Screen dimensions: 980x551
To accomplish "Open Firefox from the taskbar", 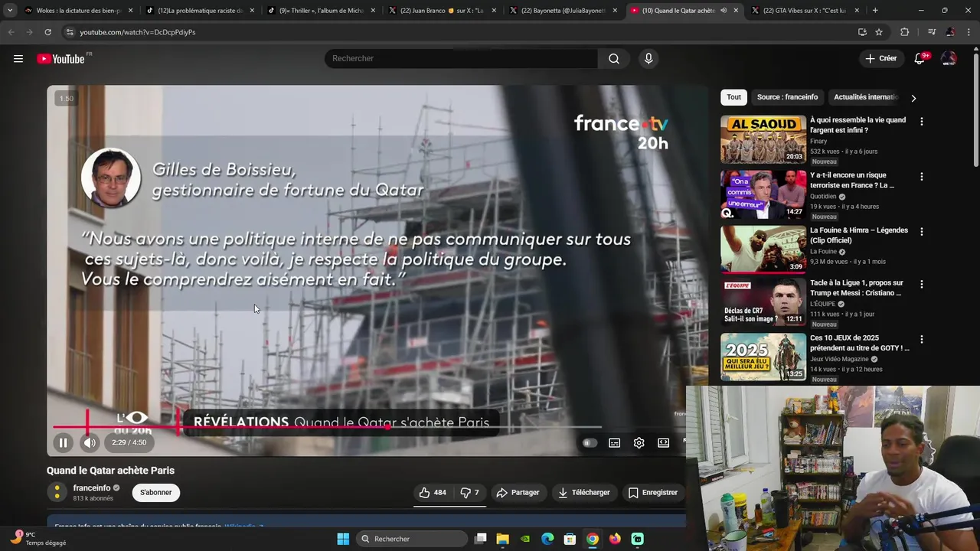I will (615, 539).
